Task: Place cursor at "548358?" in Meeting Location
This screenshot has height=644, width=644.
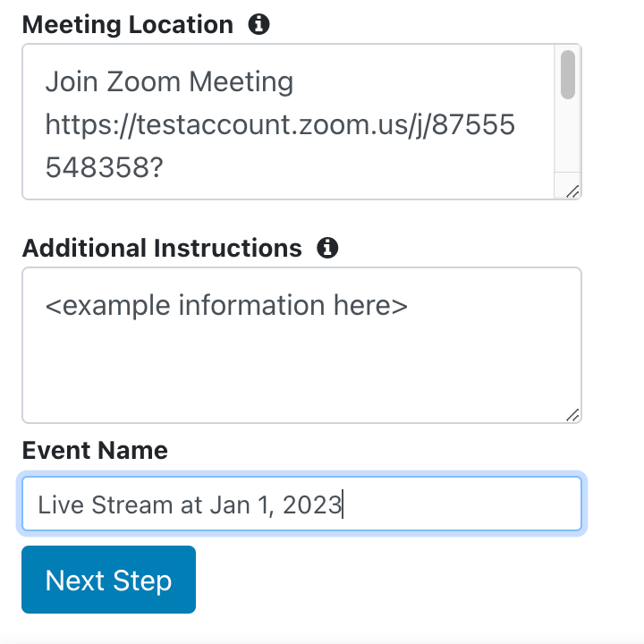Action: pos(105,167)
